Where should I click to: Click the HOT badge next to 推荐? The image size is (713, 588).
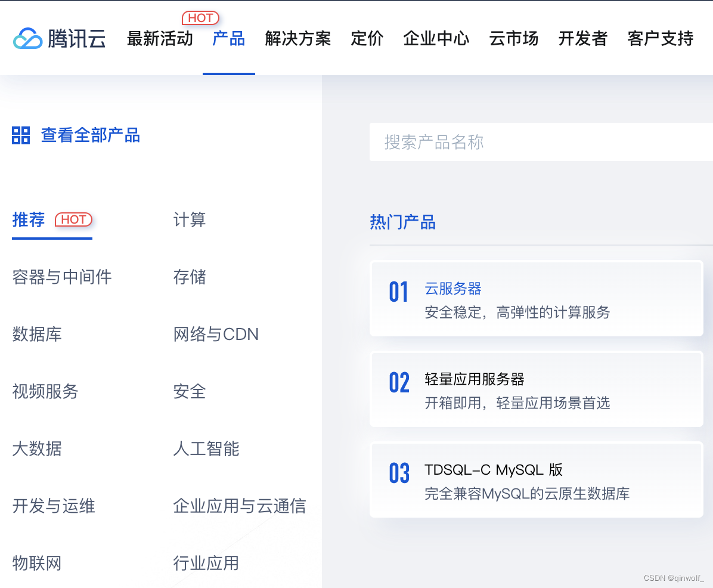click(x=73, y=219)
